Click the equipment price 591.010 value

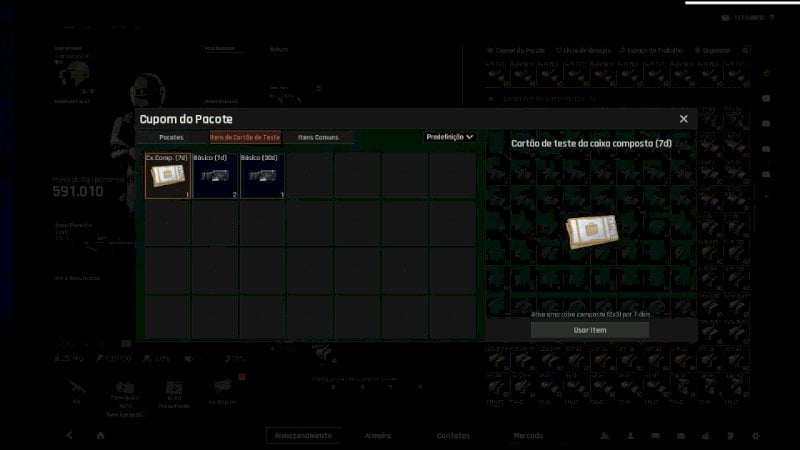point(78,192)
